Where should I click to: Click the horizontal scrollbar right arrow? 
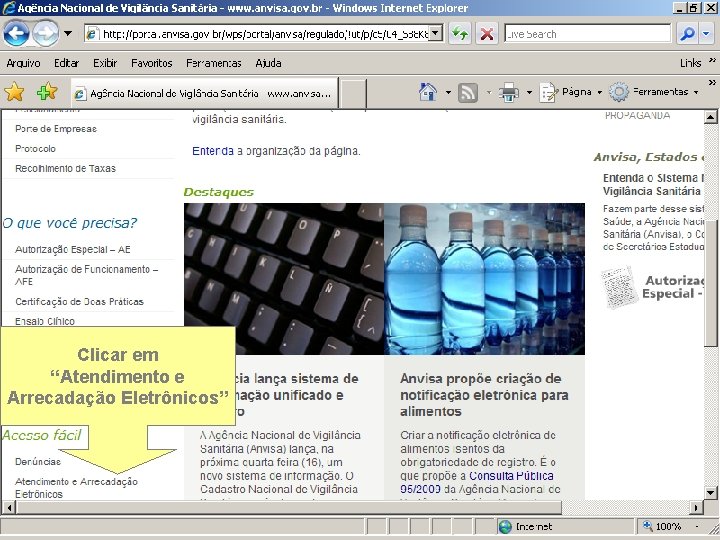(697, 507)
